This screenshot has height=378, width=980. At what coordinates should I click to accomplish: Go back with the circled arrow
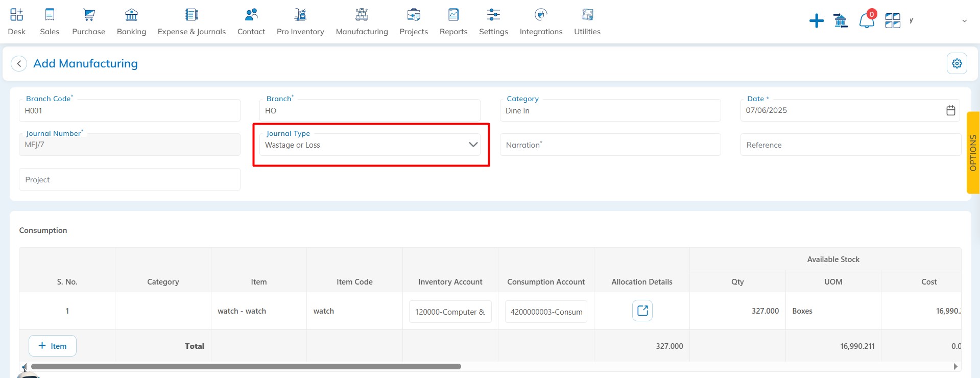[x=19, y=63]
